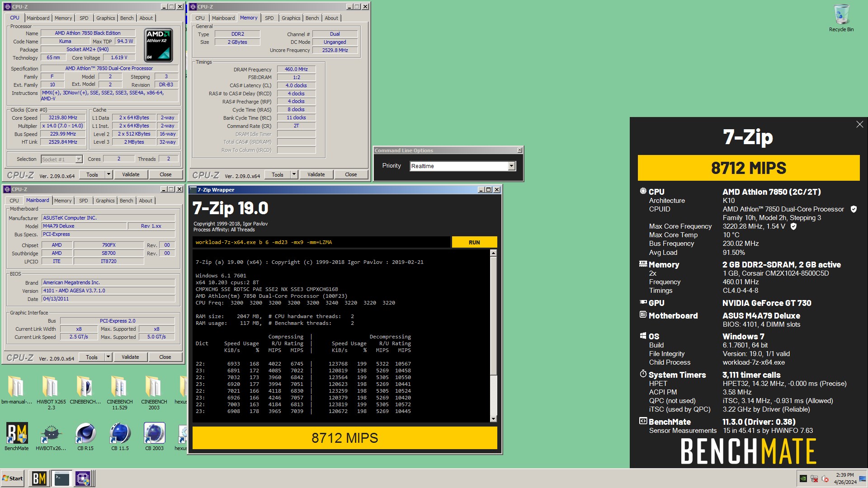868x488 pixels.
Task: Open the Recycle Bin desktop icon
Action: point(841,18)
